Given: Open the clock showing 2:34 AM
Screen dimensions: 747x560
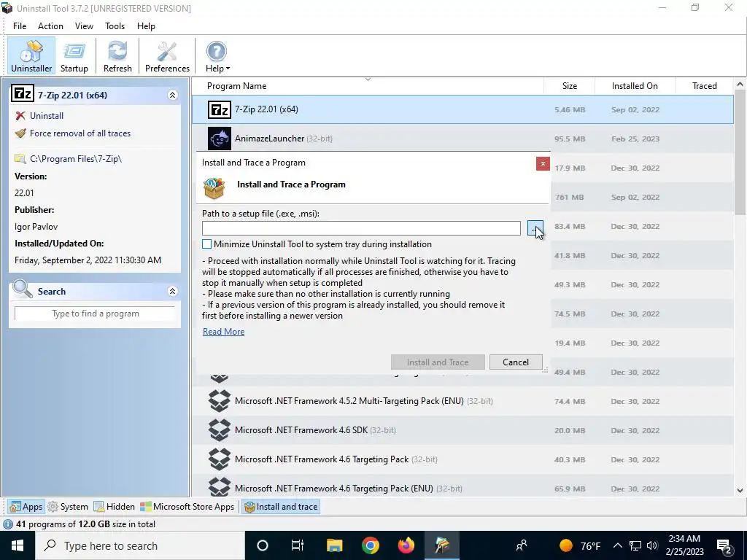Looking at the screenshot, I should click(684, 545).
